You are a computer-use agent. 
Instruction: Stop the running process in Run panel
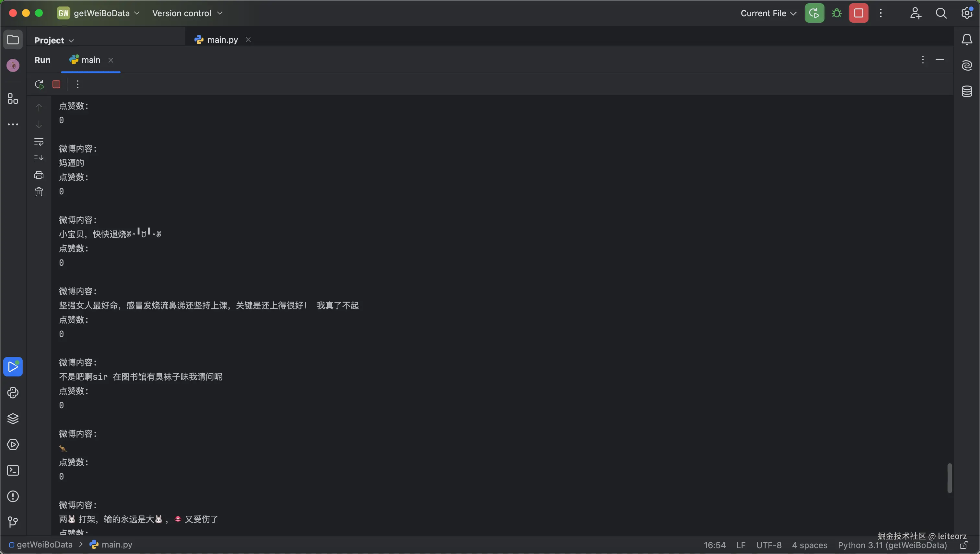coord(56,85)
